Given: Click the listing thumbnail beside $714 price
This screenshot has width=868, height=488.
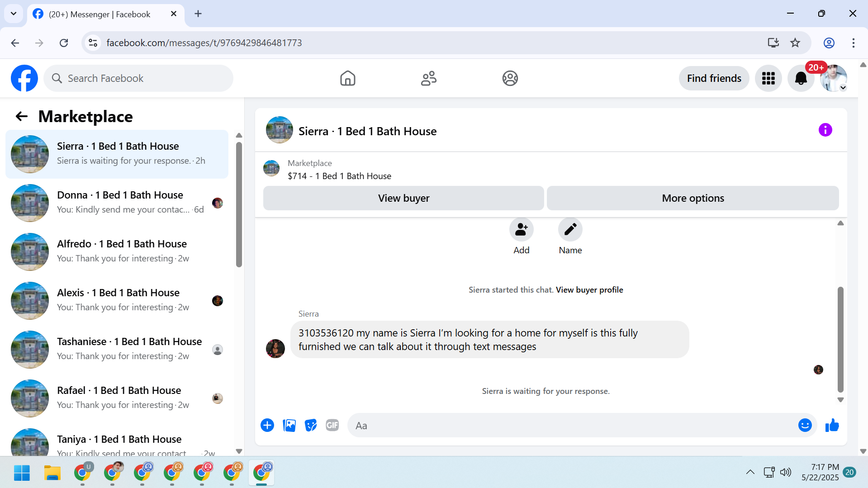Looking at the screenshot, I should [x=271, y=168].
